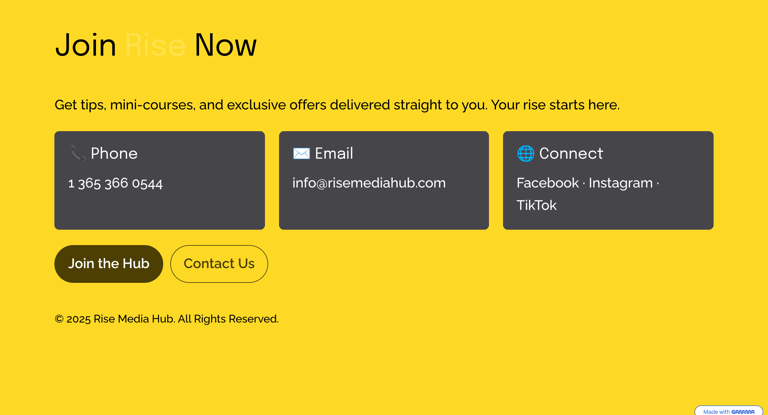Select the Connect card heading
The height and width of the screenshot is (415, 768).
pos(571,153)
